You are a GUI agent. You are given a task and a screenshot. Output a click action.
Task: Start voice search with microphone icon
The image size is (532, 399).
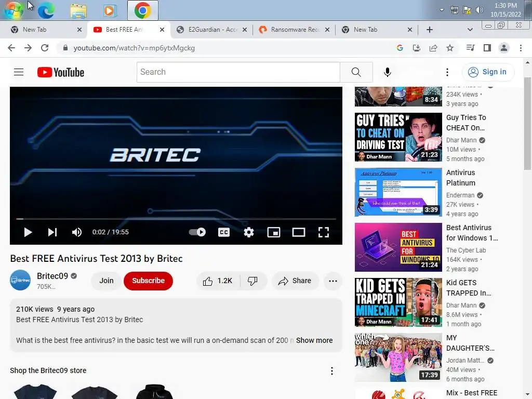coord(387,72)
